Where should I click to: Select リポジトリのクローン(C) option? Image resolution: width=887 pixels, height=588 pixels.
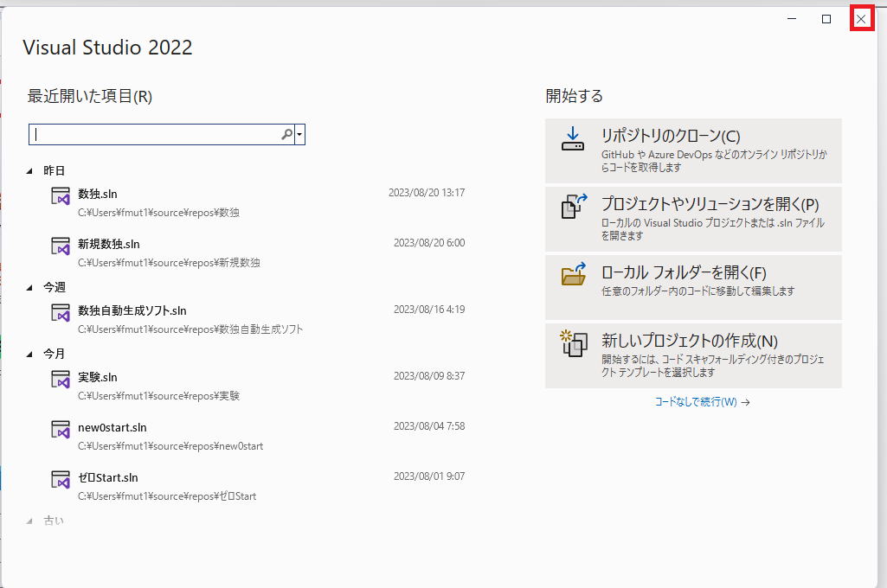[693, 150]
